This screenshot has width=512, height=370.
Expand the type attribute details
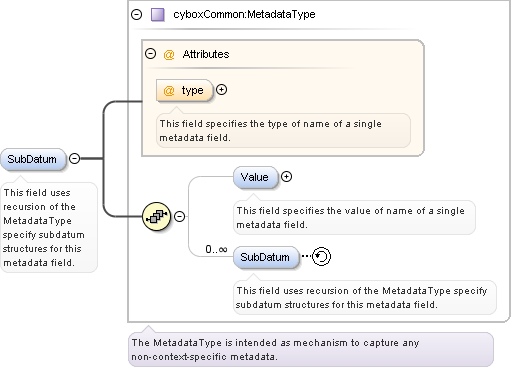221,90
